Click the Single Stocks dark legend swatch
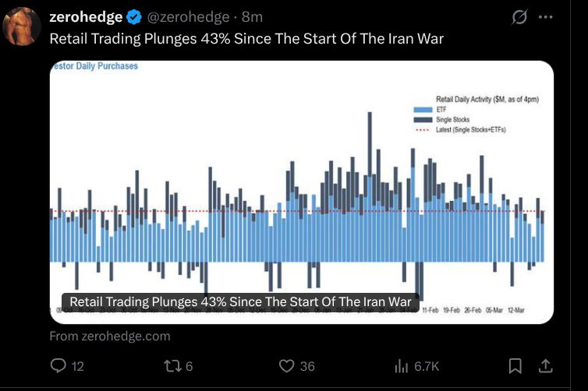 click(x=422, y=119)
